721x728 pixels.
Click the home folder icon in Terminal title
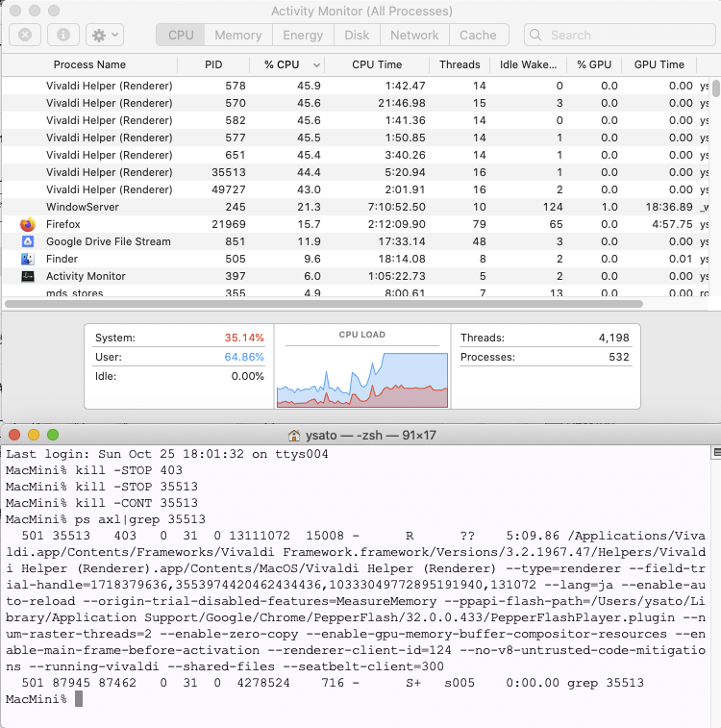pos(295,435)
